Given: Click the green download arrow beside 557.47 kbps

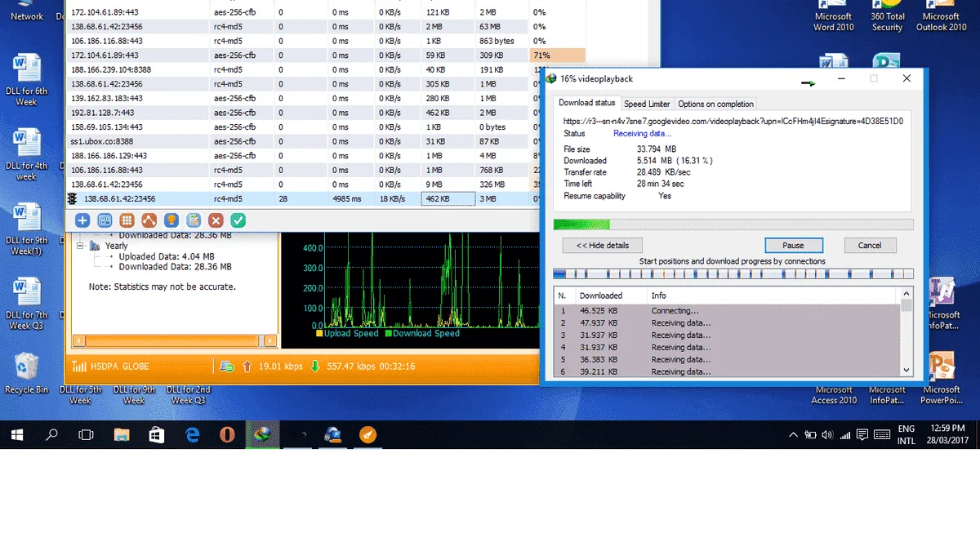Looking at the screenshot, I should 315,367.
